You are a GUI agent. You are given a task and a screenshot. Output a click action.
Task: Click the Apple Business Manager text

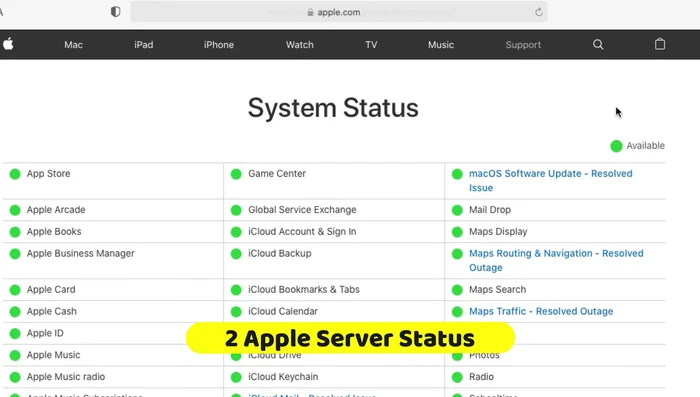point(80,254)
